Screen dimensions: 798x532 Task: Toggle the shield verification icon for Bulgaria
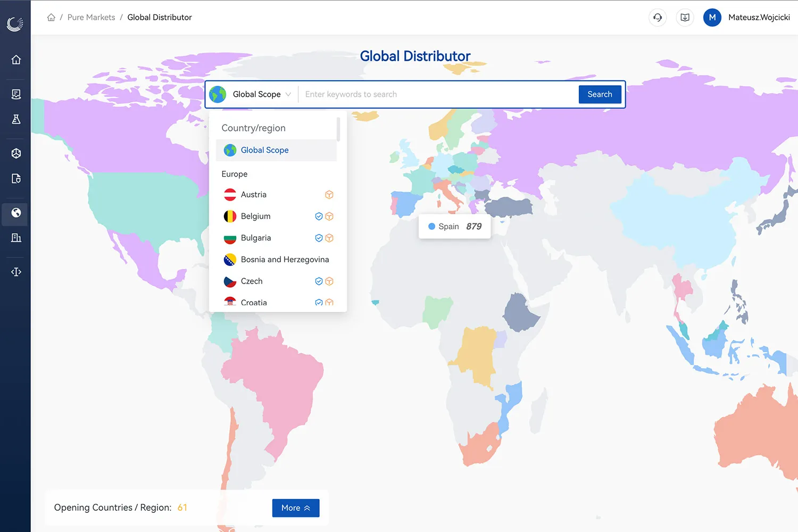319,238
